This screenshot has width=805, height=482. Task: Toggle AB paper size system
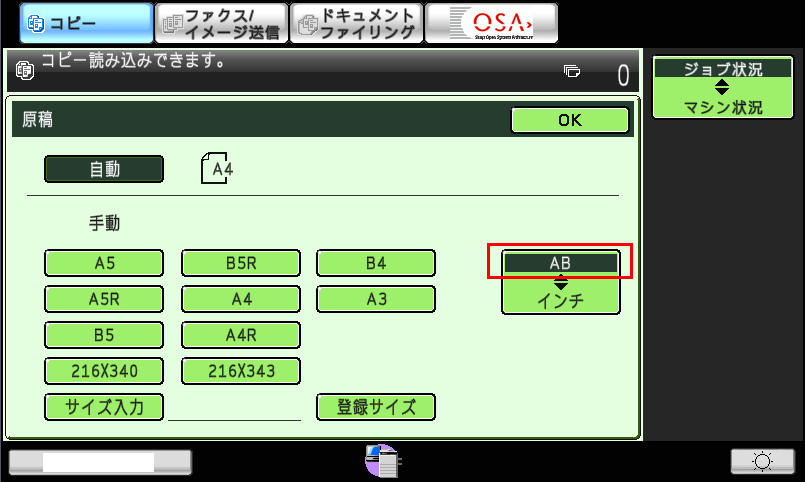(x=560, y=262)
